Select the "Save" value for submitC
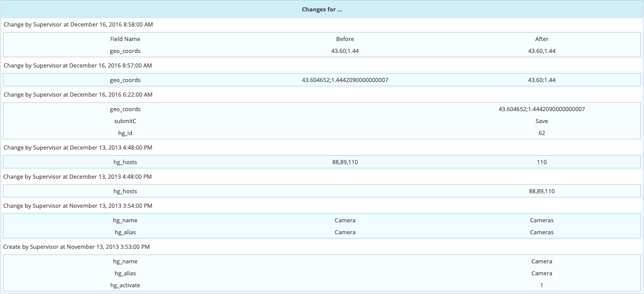The image size is (644, 294). pos(542,121)
